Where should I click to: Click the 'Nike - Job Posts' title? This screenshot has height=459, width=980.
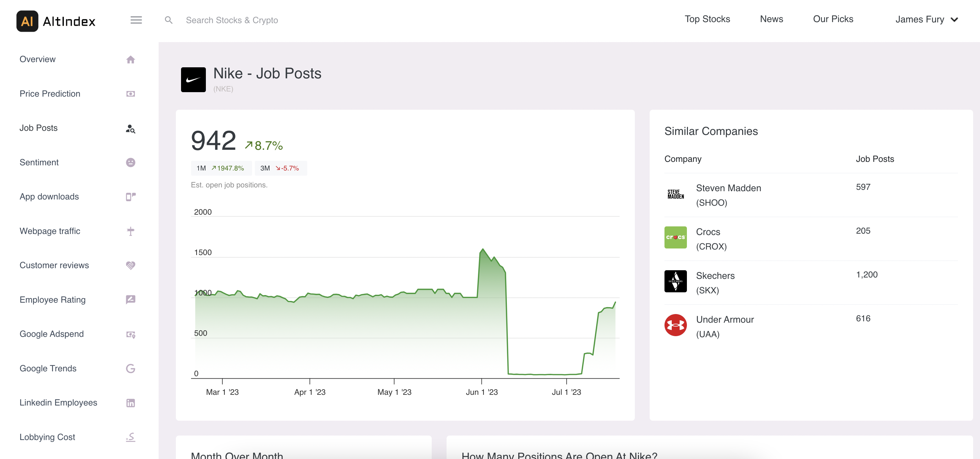click(x=267, y=74)
